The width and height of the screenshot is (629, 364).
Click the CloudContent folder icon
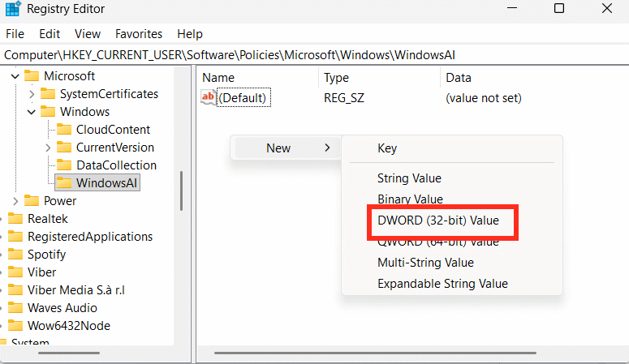click(64, 130)
